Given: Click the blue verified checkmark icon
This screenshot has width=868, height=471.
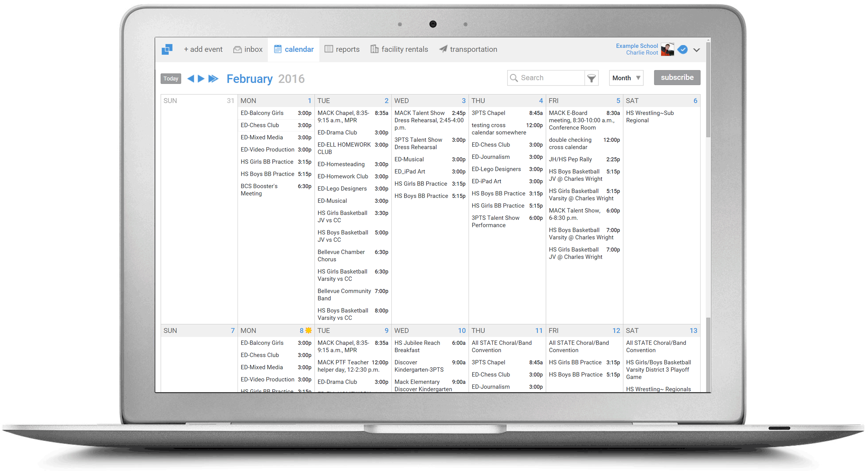Looking at the screenshot, I should click(683, 50).
